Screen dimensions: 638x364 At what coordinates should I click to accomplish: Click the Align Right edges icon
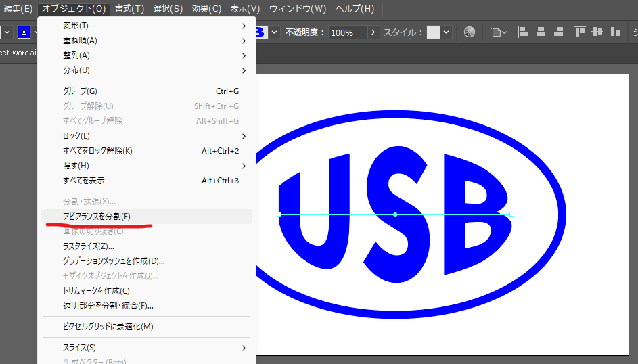[559, 32]
